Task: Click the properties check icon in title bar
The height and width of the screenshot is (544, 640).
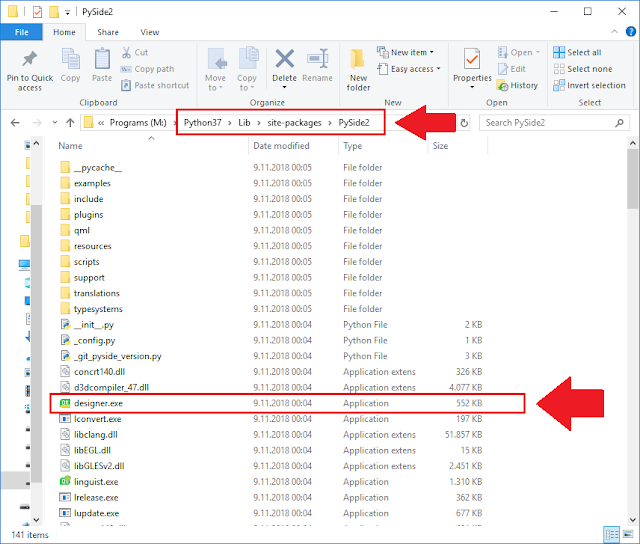Action: click(37, 12)
